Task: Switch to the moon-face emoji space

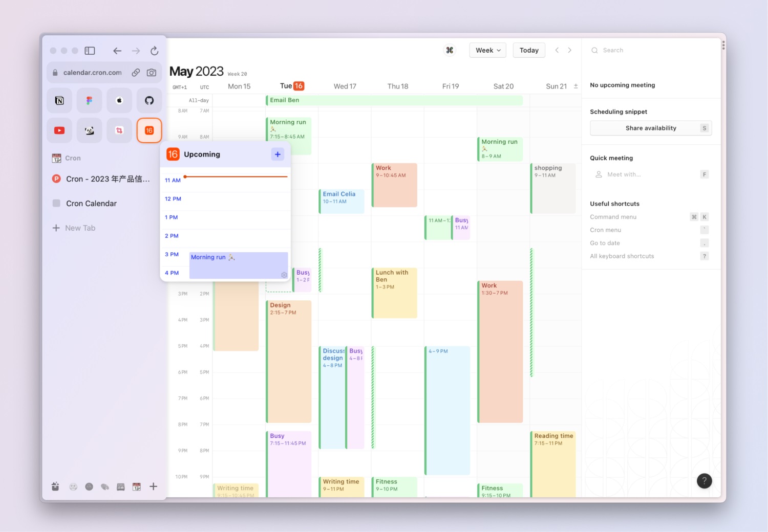Action: tap(73, 487)
